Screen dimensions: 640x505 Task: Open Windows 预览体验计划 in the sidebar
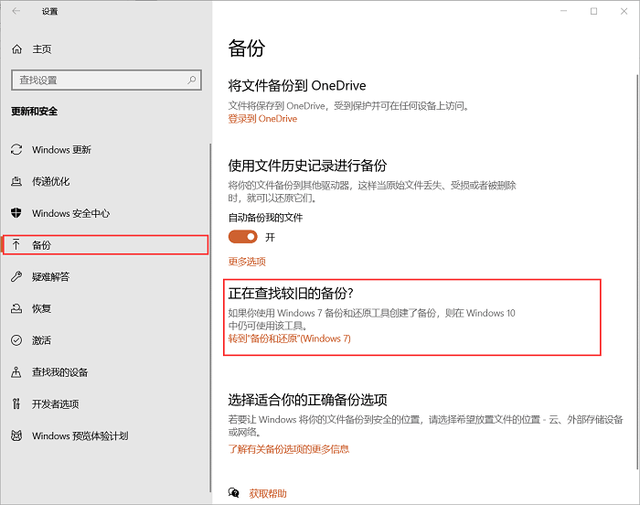[80, 436]
